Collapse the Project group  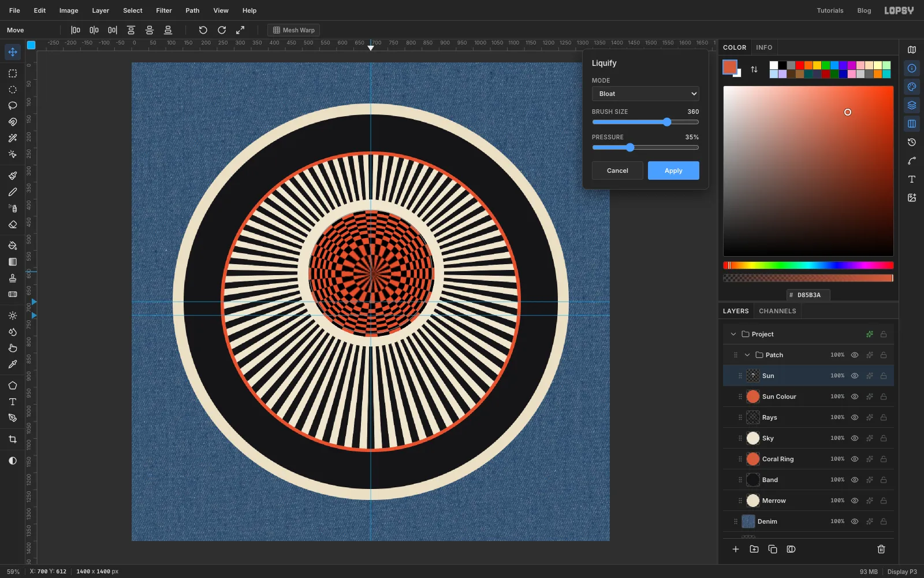coord(733,334)
